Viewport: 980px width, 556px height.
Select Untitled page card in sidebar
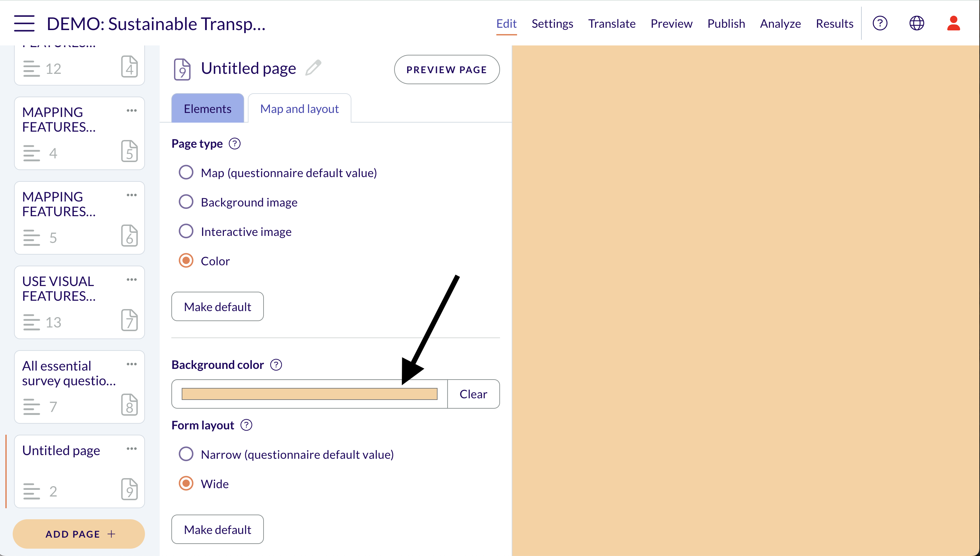tap(79, 471)
